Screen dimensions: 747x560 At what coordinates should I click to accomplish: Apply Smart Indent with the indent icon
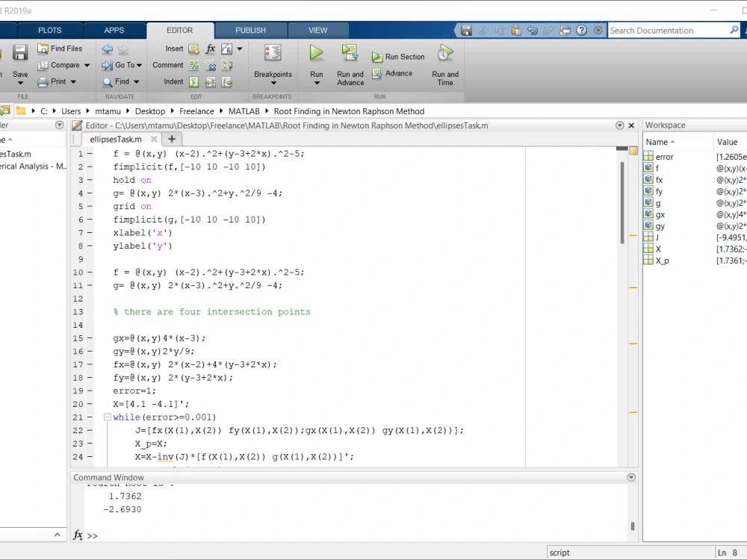tap(193, 81)
